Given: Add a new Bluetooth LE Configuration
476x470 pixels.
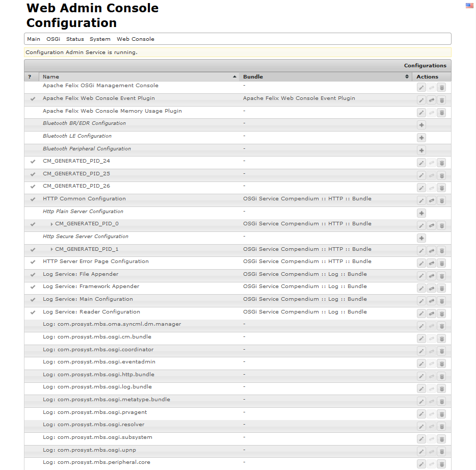Looking at the screenshot, I should (x=421, y=138).
